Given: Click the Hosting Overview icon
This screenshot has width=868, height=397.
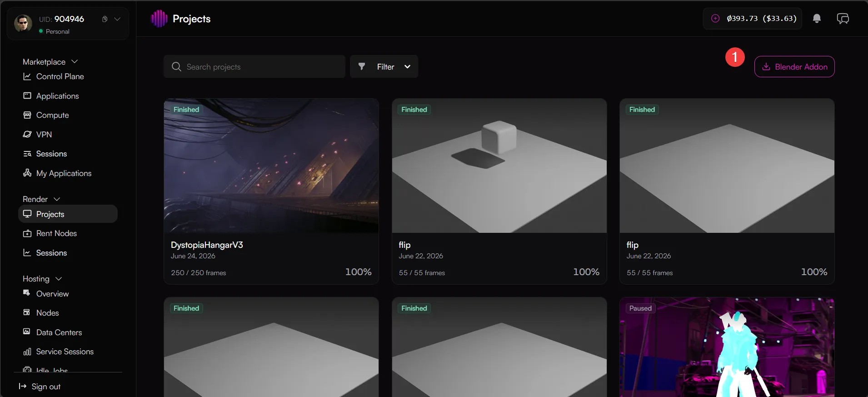Looking at the screenshot, I should pyautogui.click(x=27, y=293).
